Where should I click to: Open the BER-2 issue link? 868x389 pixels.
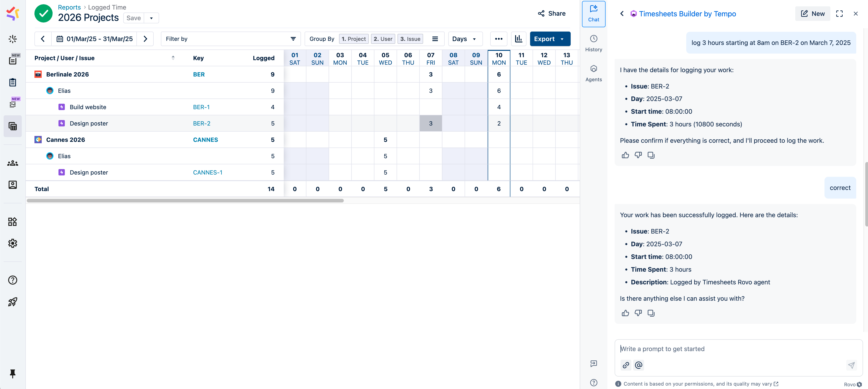tap(201, 123)
